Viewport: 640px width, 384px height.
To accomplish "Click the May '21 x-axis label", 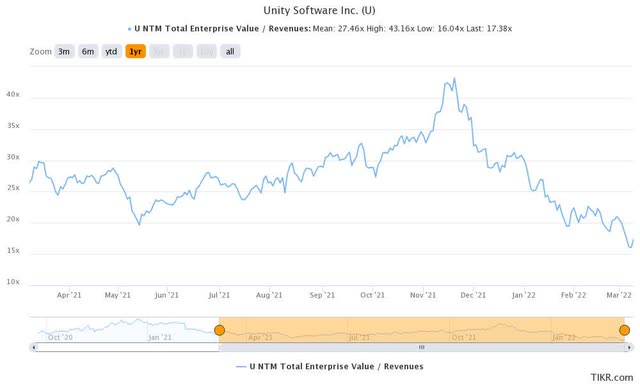I will 118,295.
